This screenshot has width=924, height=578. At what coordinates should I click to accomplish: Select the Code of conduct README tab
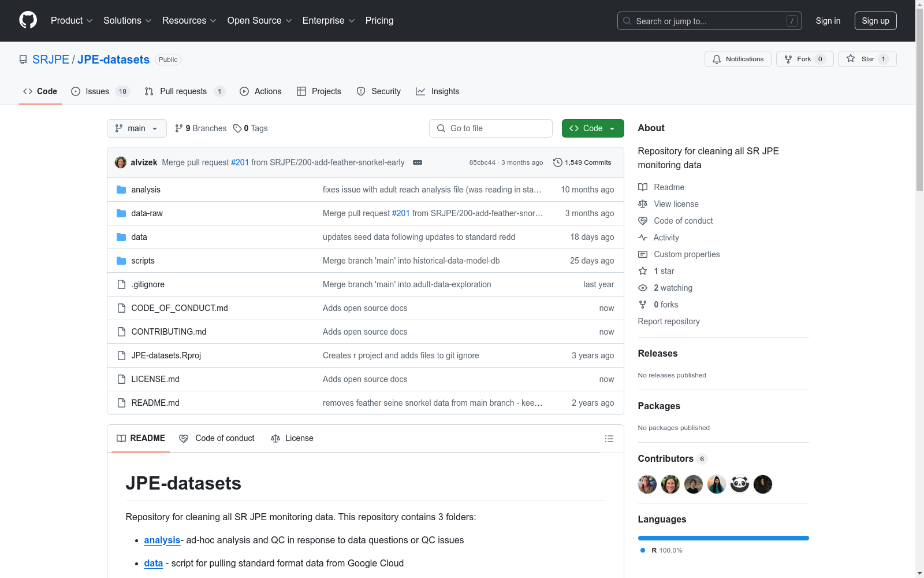coord(217,439)
